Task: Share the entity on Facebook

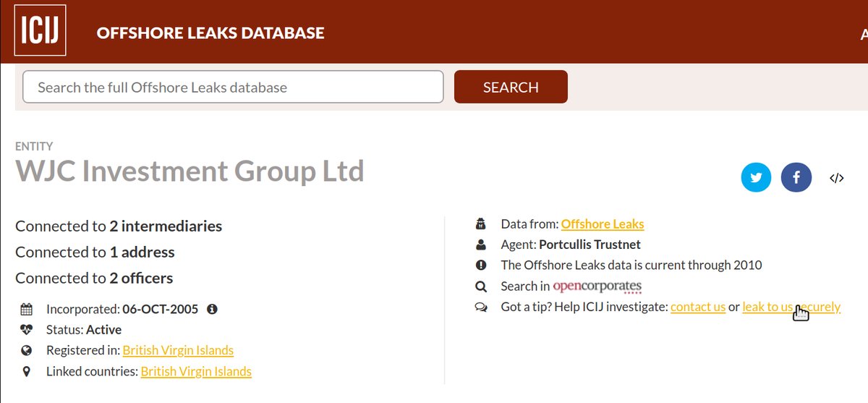Action: point(796,178)
